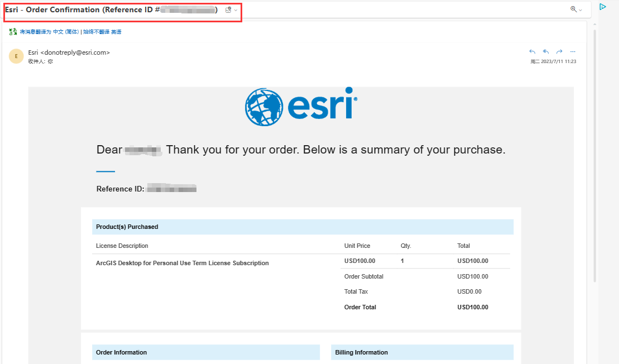Click the translator icon in the translation bar
The image size is (619, 364).
pyautogui.click(x=12, y=32)
